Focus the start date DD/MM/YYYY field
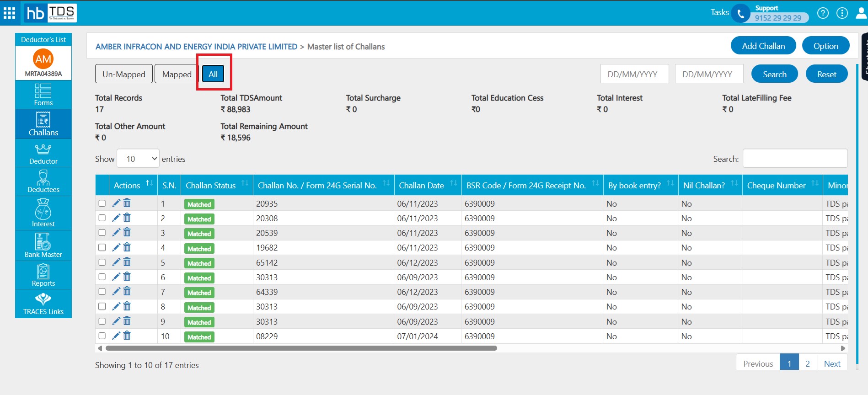 click(634, 74)
